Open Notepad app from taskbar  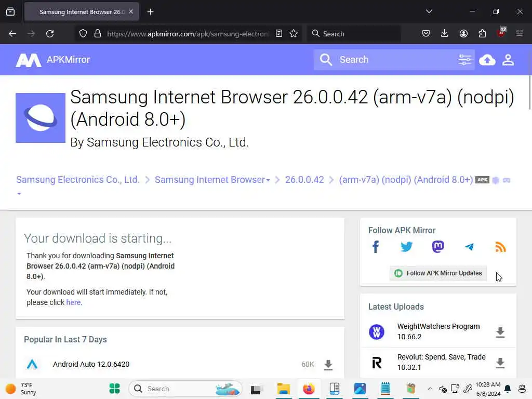pos(385,389)
